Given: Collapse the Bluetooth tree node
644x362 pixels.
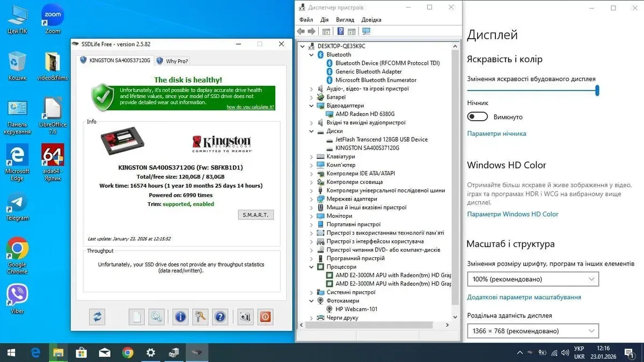Looking at the screenshot, I should click(x=311, y=55).
